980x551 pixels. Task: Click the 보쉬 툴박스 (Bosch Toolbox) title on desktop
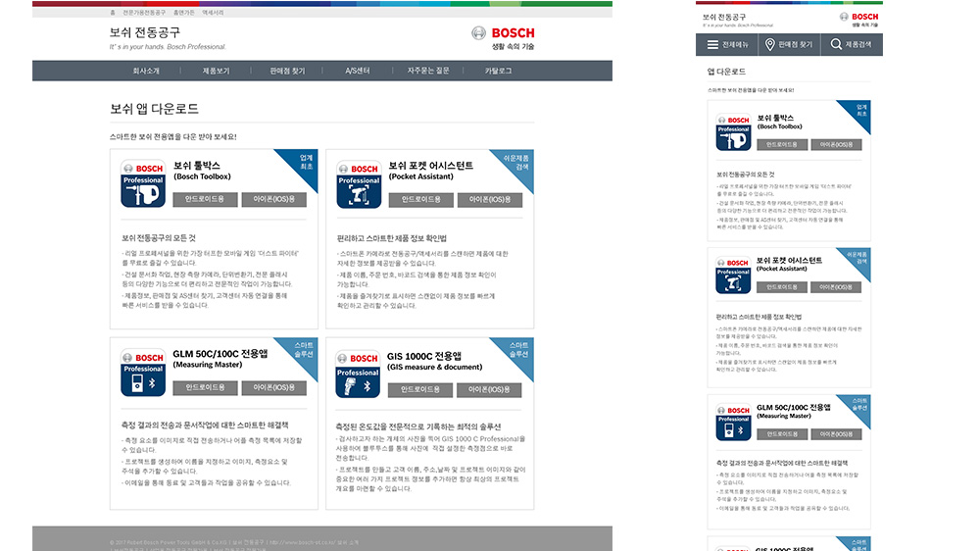click(202, 171)
